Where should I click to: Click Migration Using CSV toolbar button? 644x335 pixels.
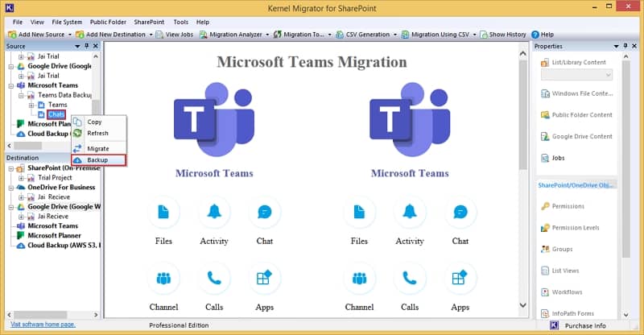436,35
